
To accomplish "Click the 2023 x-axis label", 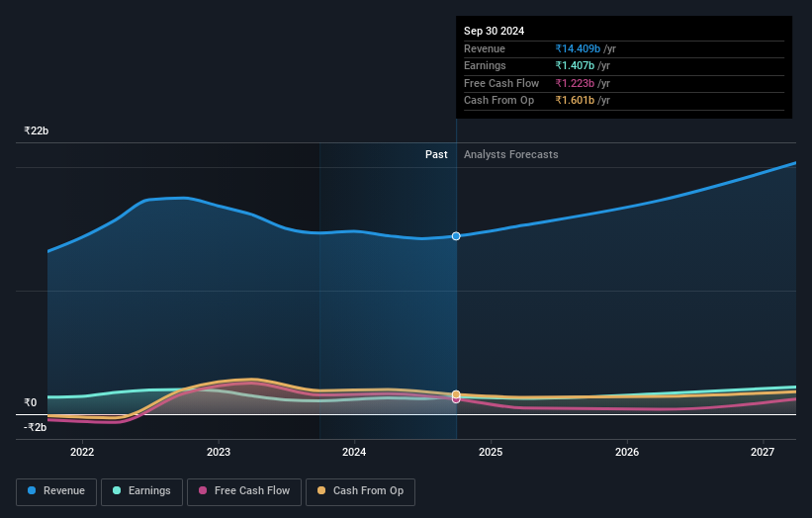I will [x=219, y=453].
